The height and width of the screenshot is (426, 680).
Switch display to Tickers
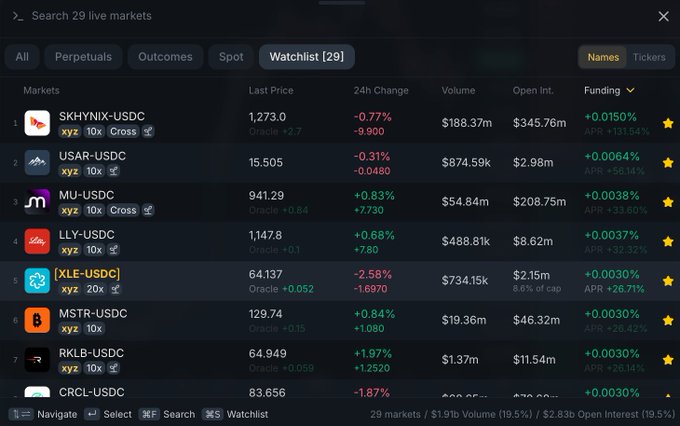point(649,57)
